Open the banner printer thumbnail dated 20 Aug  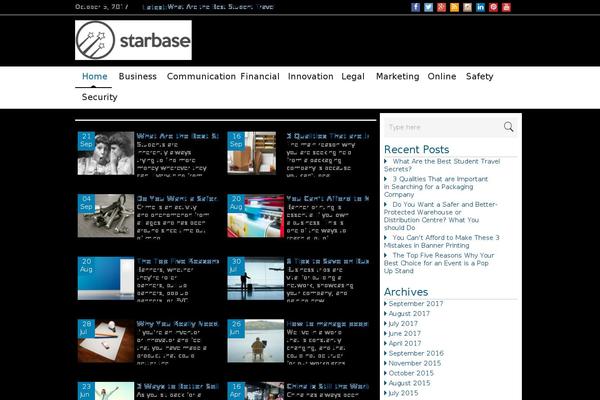click(x=256, y=216)
